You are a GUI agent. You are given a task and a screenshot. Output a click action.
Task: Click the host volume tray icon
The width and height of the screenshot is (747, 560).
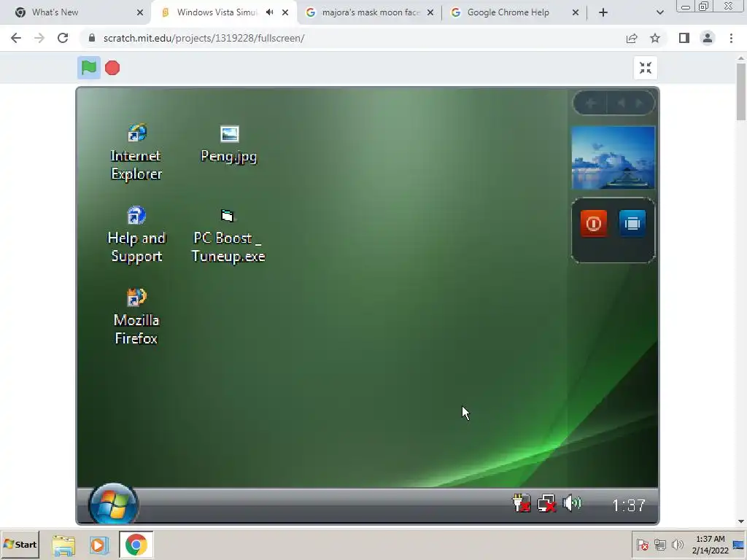coord(678,544)
